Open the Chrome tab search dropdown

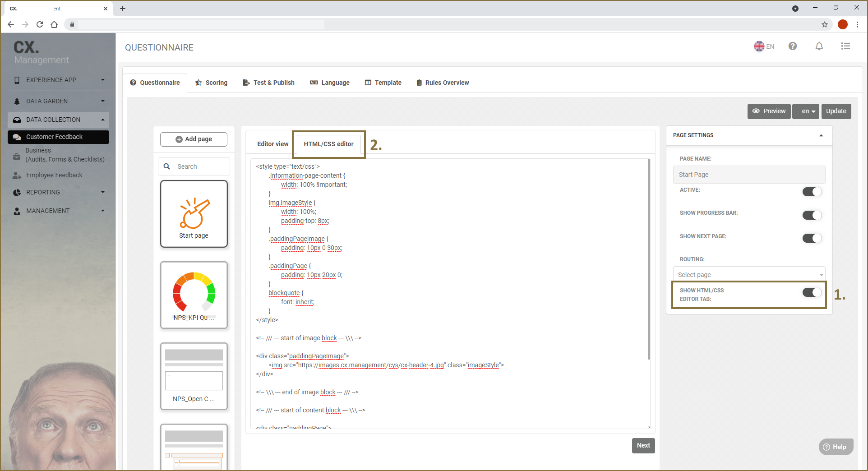[795, 9]
